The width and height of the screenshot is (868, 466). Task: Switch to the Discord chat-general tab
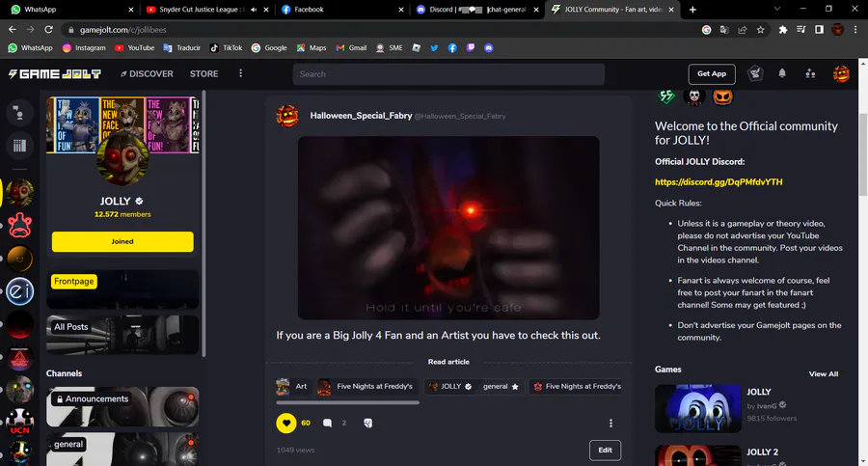click(x=477, y=10)
